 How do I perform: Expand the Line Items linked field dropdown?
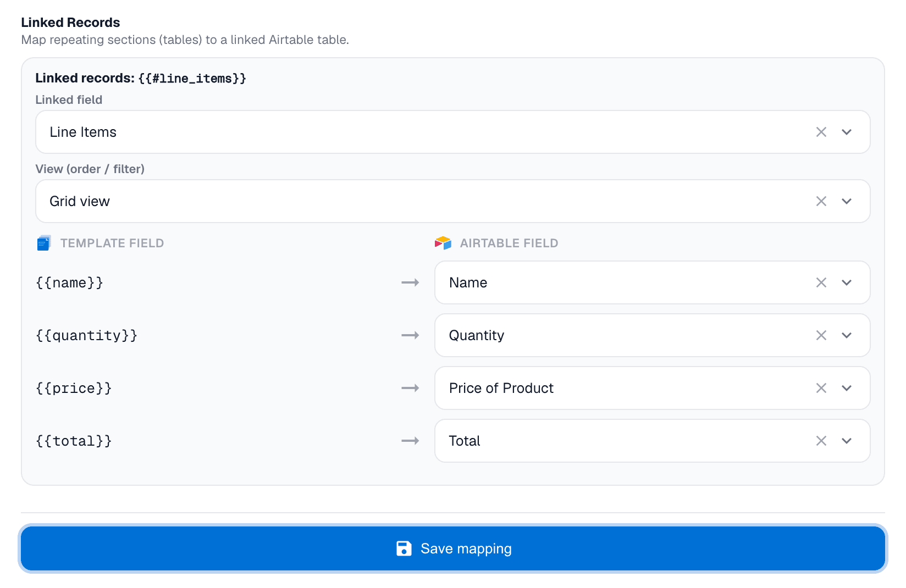[847, 132]
